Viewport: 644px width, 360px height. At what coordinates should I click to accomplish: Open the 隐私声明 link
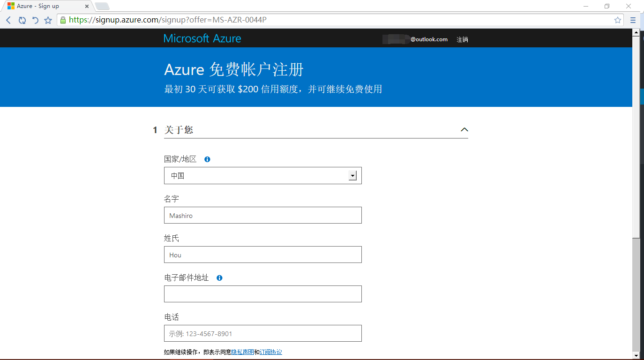click(x=242, y=352)
